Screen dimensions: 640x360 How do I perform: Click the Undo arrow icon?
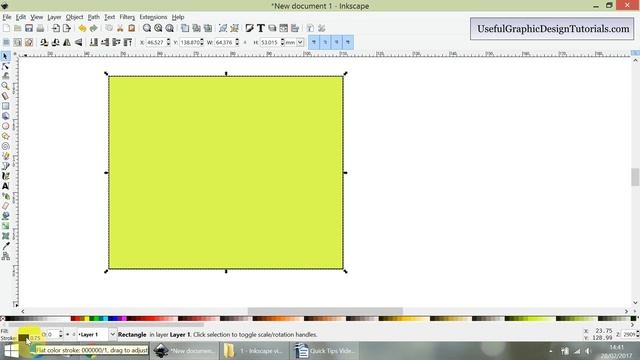click(x=82, y=28)
